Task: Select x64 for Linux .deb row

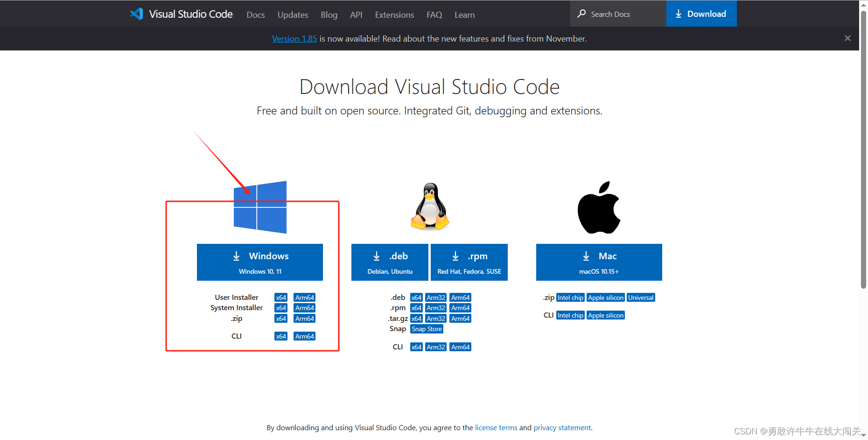Action: [416, 298]
